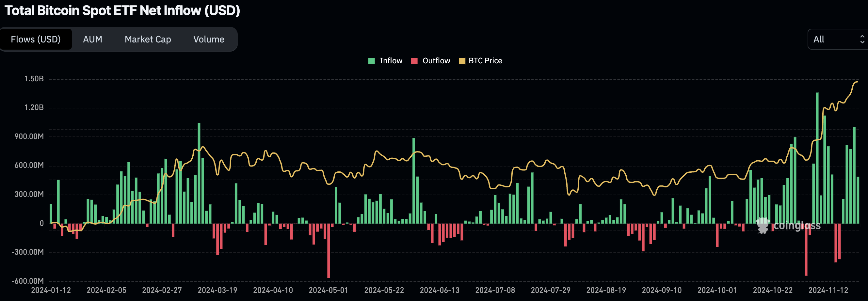Screen dimensions: 868x301
Task: Click the red Outflow legend swatch
Action: tap(414, 61)
